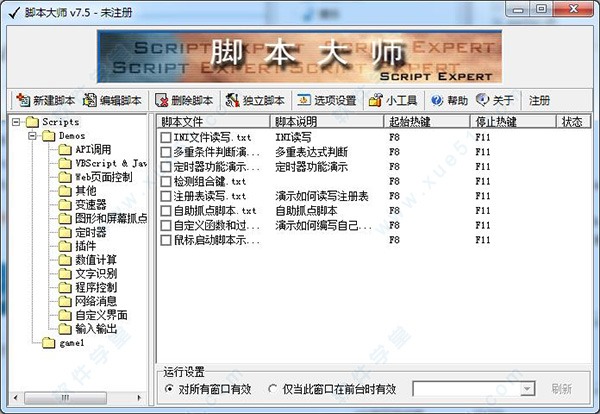Click the game1 folder icon
Viewport: 600px width, 414px height.
(x=49, y=343)
